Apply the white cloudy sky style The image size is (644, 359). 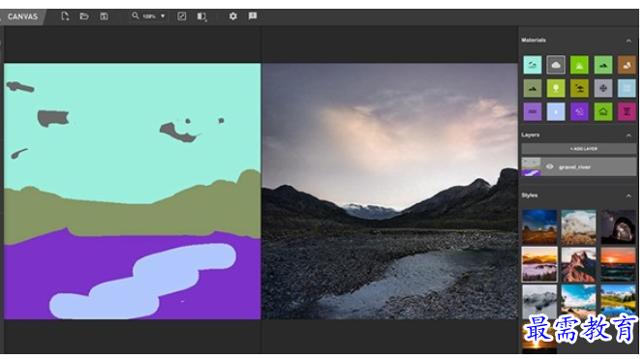click(x=578, y=226)
